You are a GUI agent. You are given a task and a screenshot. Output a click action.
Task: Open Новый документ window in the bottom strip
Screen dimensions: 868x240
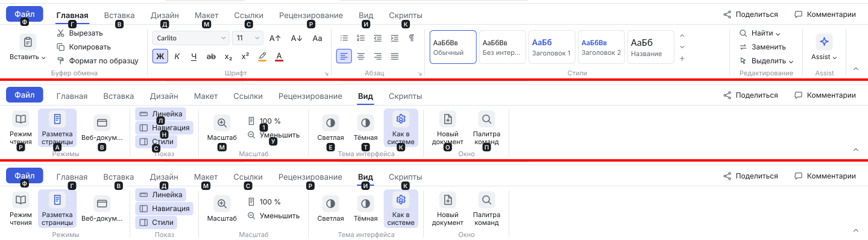pos(447,209)
